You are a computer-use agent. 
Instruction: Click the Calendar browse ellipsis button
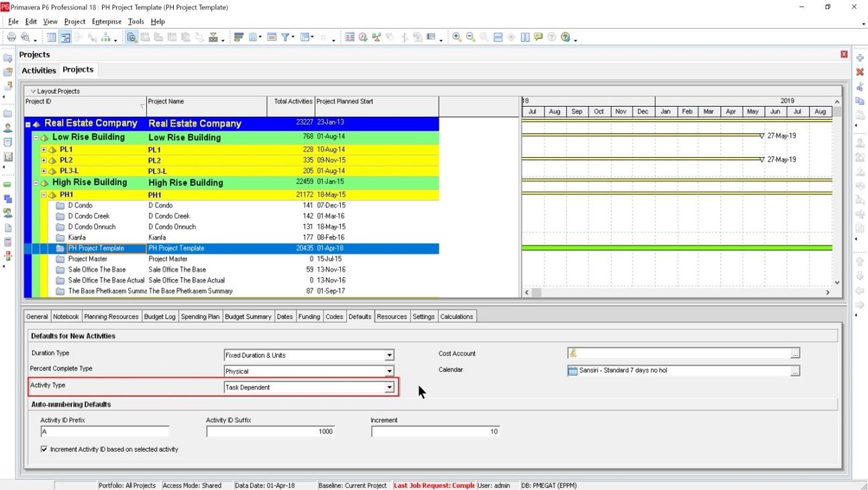(x=795, y=371)
